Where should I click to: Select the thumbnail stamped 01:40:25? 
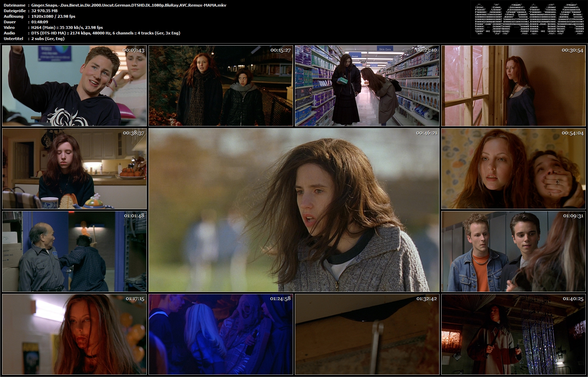pos(513,334)
